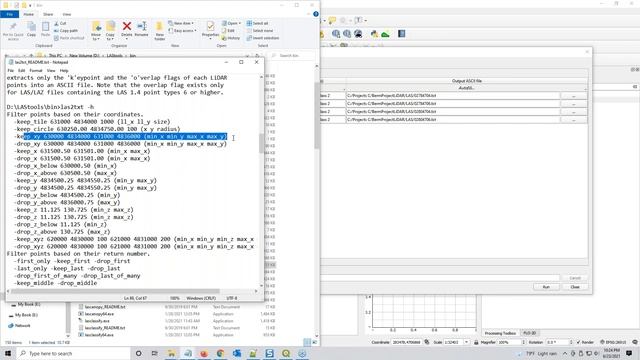Click Select all in ribbon

pos(258,23)
